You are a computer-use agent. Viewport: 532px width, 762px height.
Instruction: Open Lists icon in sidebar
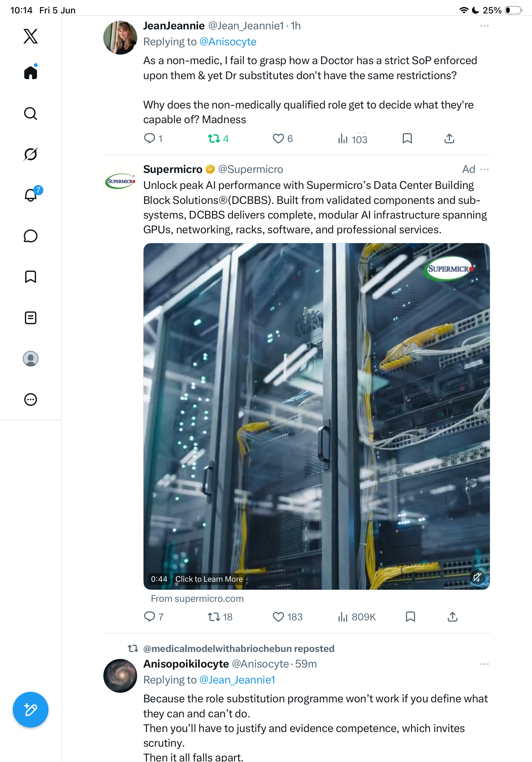tap(31, 317)
